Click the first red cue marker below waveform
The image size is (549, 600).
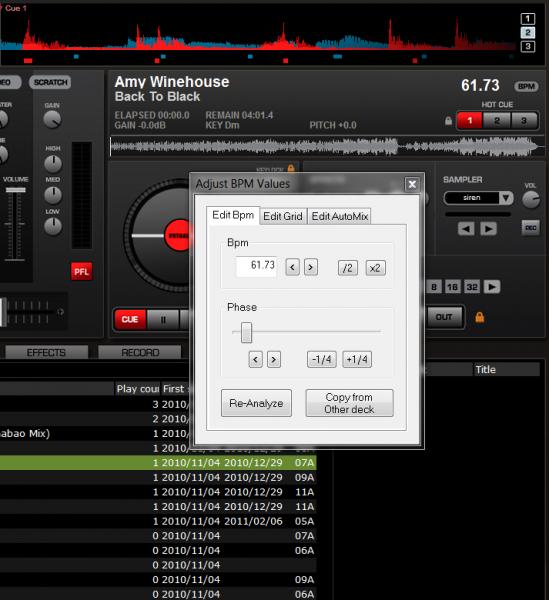click(28, 61)
